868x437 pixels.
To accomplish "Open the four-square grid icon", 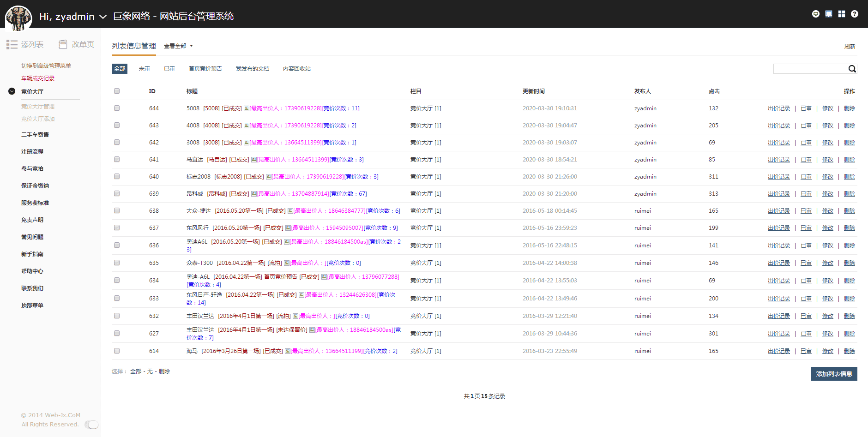I will [x=842, y=14].
